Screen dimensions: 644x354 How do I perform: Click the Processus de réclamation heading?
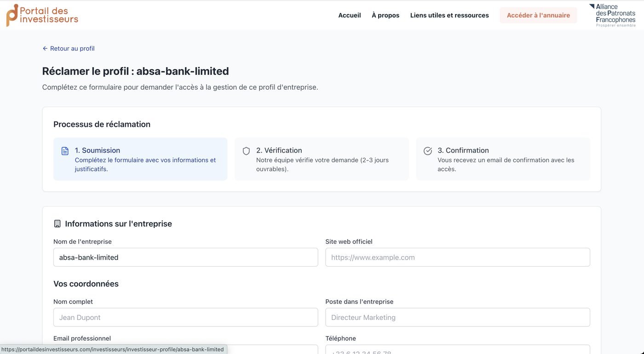pos(102,124)
